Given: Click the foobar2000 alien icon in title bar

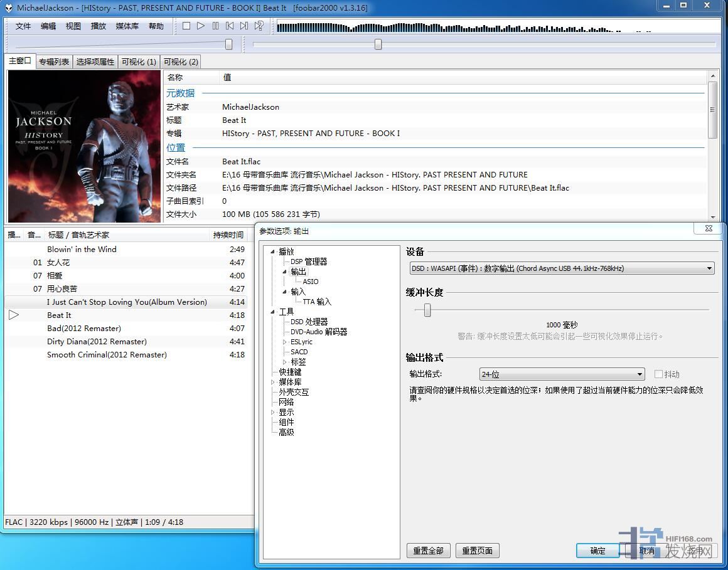Looking at the screenshot, I should pyautogui.click(x=8, y=8).
